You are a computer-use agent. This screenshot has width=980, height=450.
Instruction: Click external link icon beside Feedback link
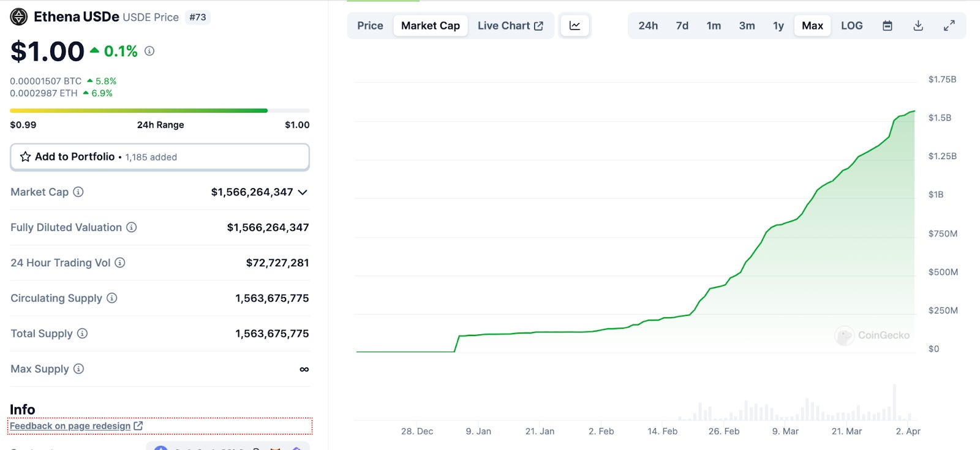[138, 426]
